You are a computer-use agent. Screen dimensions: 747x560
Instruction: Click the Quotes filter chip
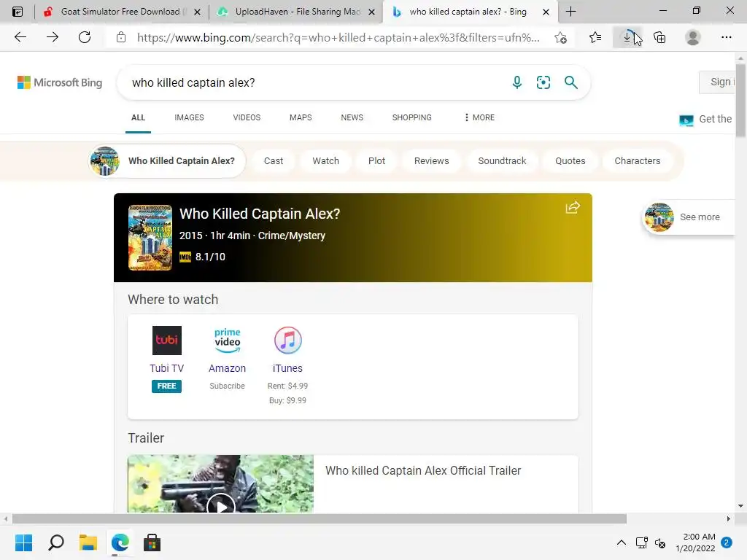coord(570,161)
